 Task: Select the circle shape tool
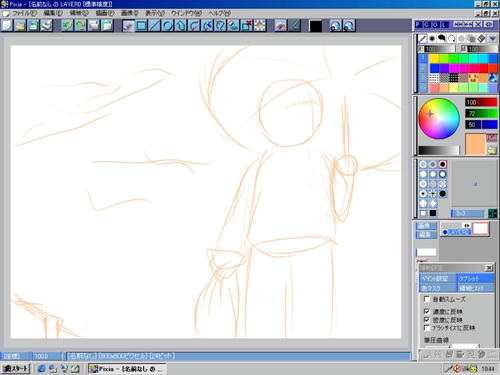[167, 26]
